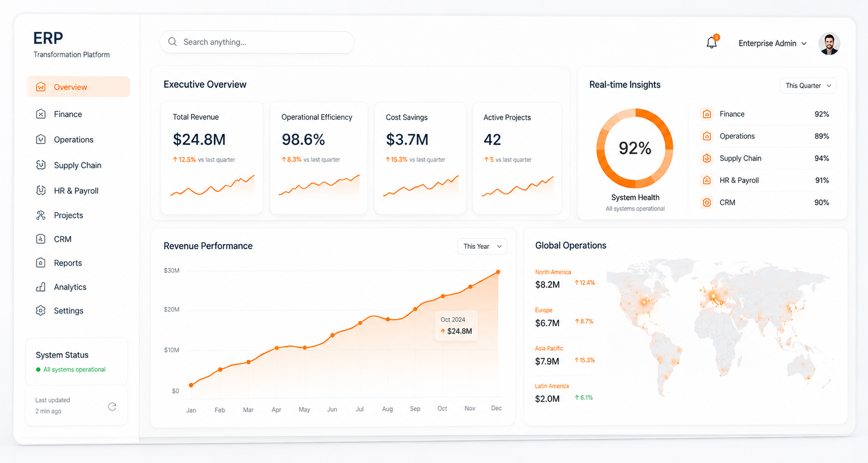Click the Operations 89% value
Viewport: 868px width, 463px height.
(x=821, y=136)
